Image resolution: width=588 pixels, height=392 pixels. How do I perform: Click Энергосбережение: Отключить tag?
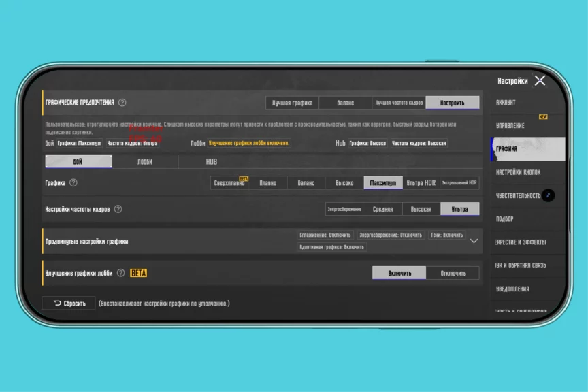tap(391, 235)
